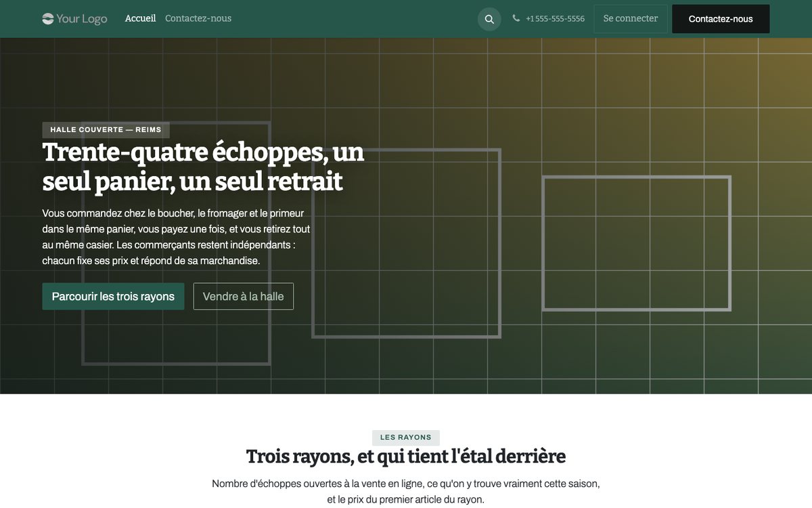Click the black Contactez-nous button

point(721,19)
